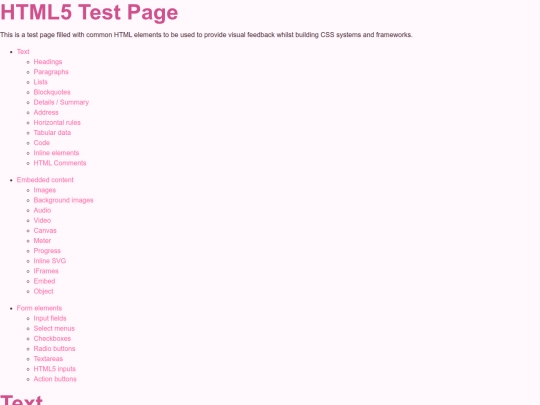The height and width of the screenshot is (405, 540).
Task: Open the HTML Comments link
Action: (x=60, y=163)
